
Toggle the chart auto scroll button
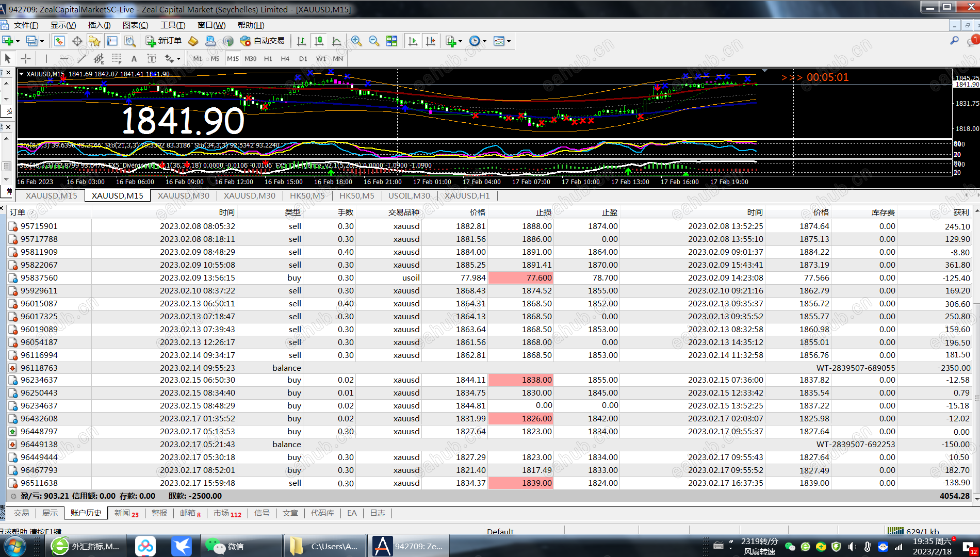413,41
